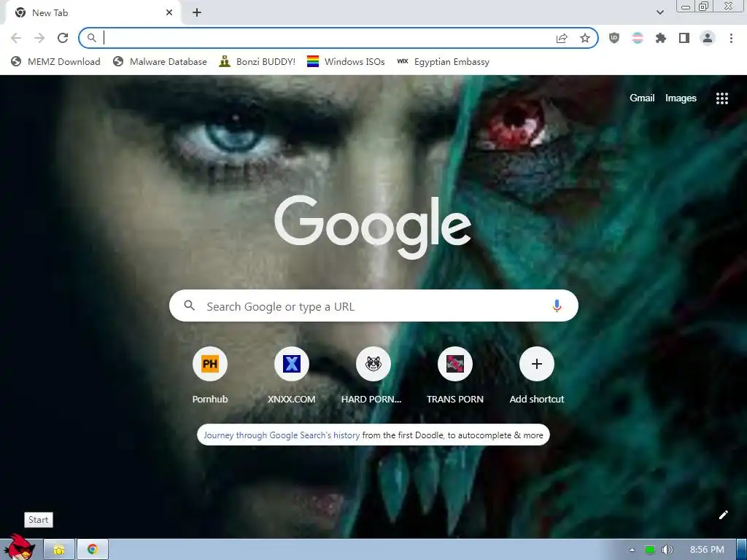Open the Windows ISOs bookmark
The image size is (747, 560).
346,61
